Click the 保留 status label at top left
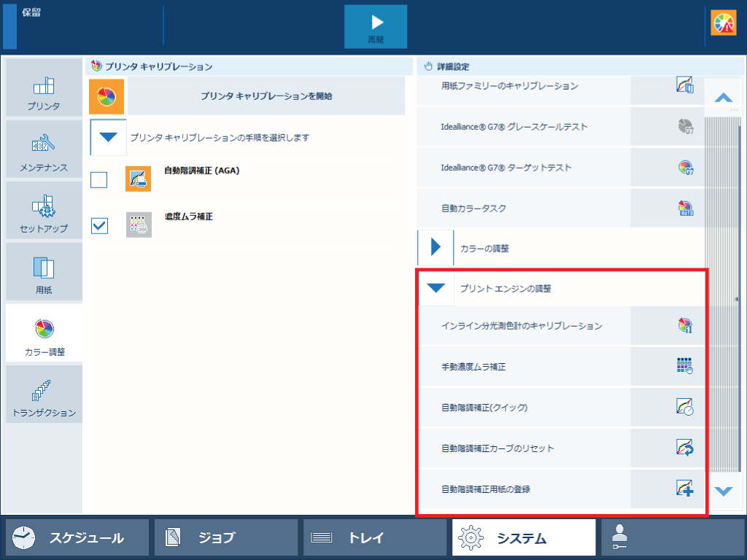 point(31,13)
